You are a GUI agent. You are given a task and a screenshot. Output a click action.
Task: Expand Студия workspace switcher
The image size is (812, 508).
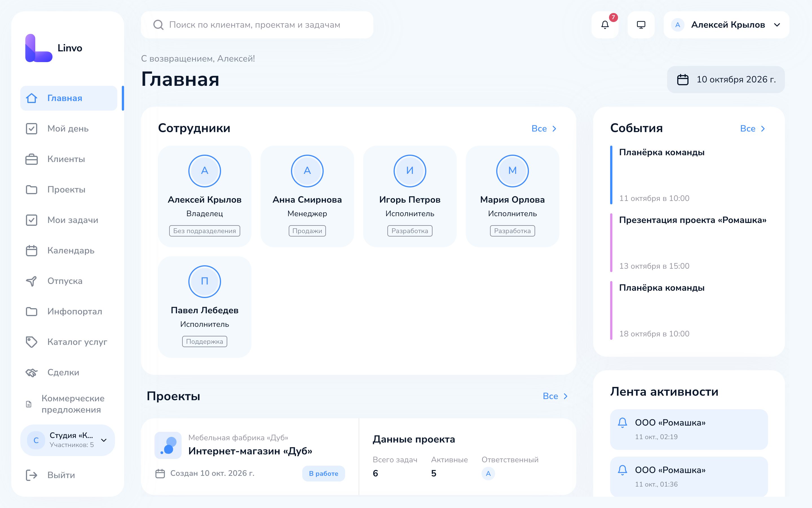(x=67, y=440)
